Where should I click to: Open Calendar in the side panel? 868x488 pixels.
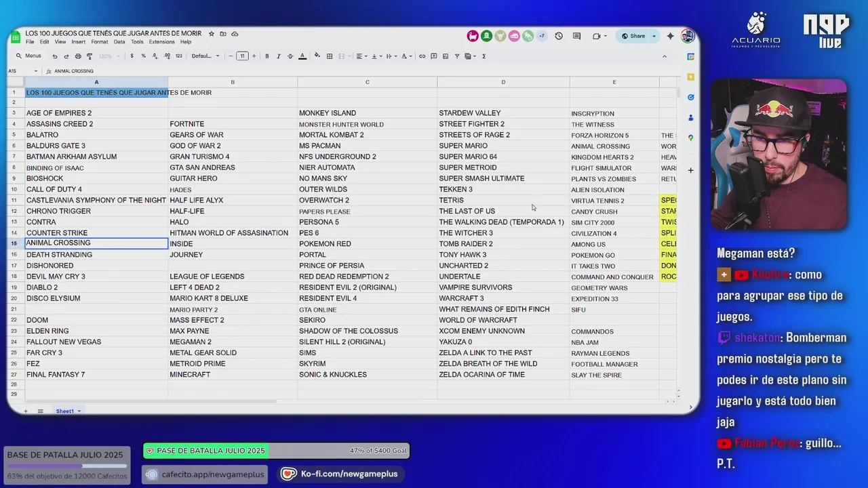pos(690,57)
